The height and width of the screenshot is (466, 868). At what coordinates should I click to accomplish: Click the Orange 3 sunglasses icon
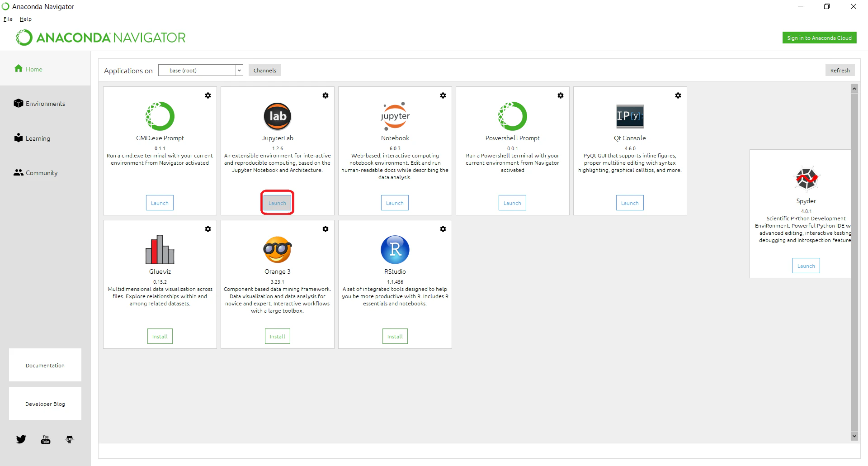click(278, 250)
